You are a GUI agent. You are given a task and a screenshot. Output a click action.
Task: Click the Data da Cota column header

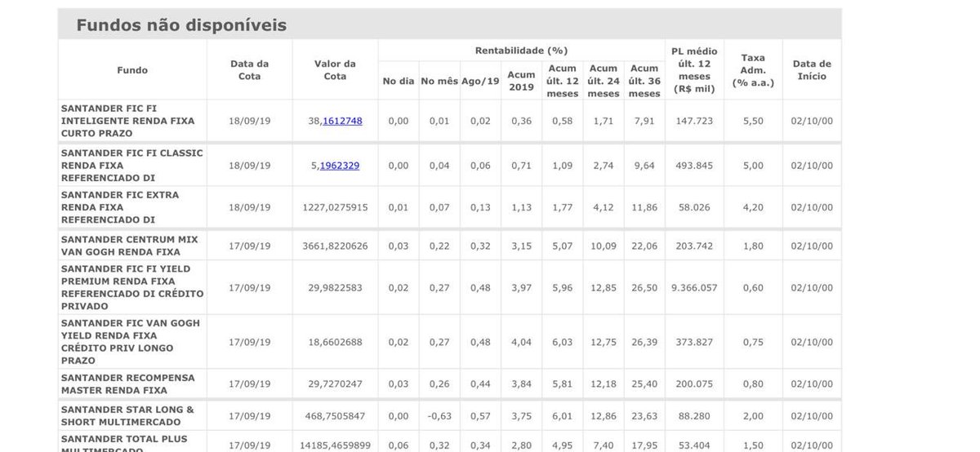coord(250,70)
